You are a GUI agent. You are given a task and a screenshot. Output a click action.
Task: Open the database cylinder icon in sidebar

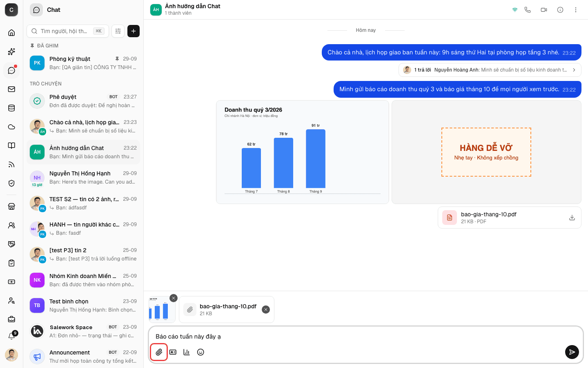11,108
